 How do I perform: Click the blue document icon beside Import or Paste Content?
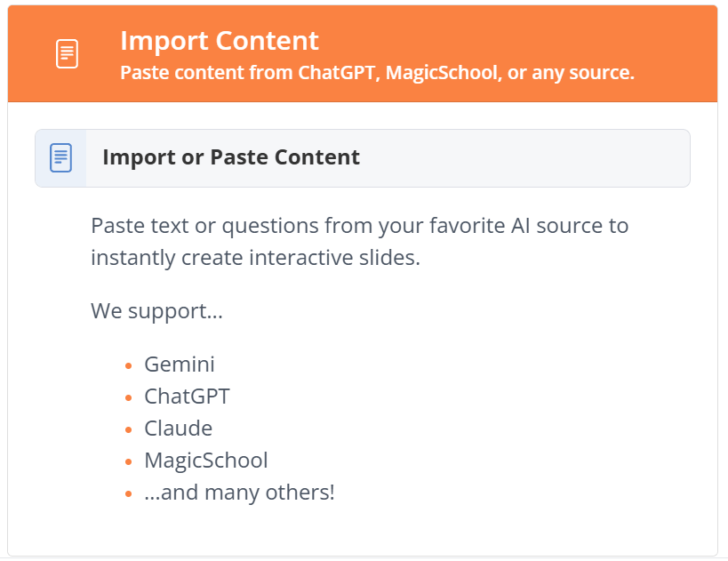click(x=60, y=158)
